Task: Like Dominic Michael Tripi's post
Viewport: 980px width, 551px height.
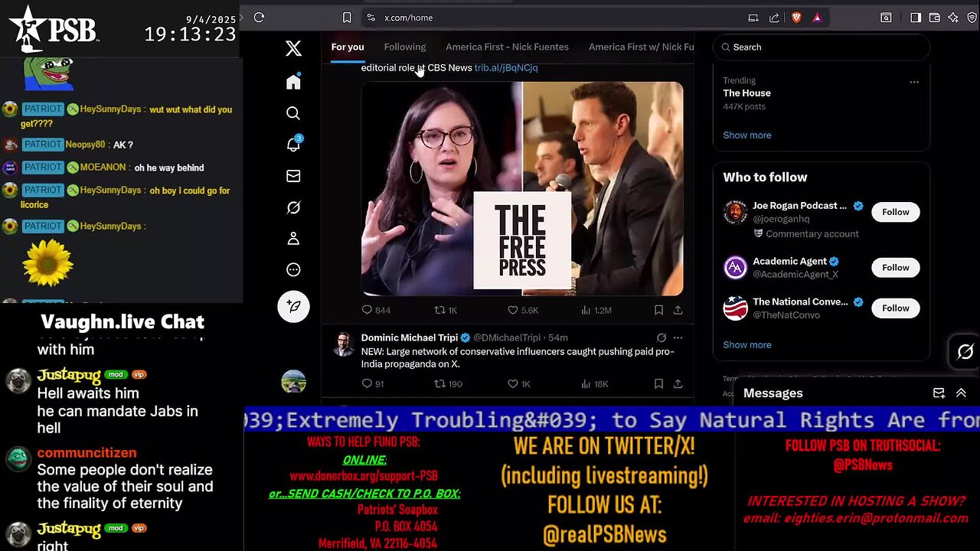Action: (519, 383)
